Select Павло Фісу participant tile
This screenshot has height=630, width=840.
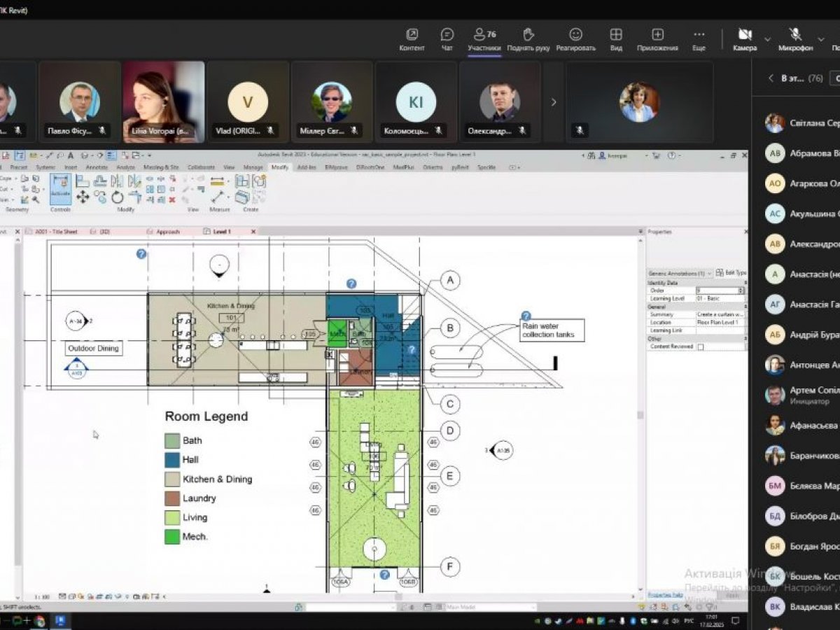click(x=79, y=102)
